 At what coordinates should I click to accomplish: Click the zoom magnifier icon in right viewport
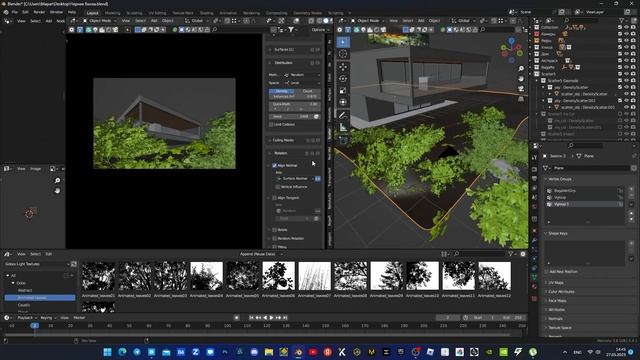521,69
